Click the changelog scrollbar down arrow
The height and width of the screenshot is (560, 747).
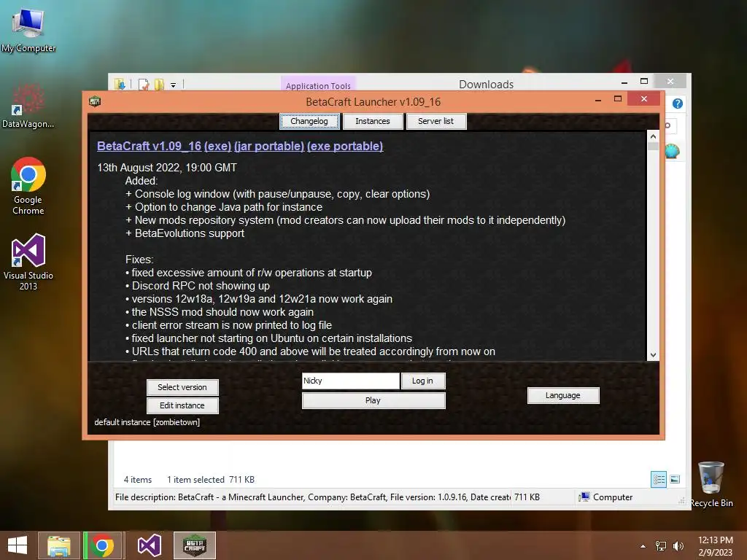[653, 355]
